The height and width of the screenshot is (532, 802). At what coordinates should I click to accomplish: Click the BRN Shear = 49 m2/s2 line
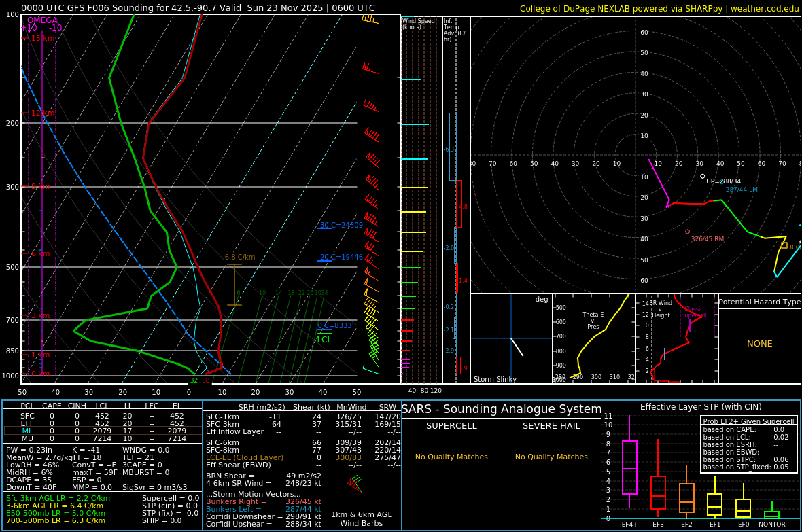click(264, 476)
